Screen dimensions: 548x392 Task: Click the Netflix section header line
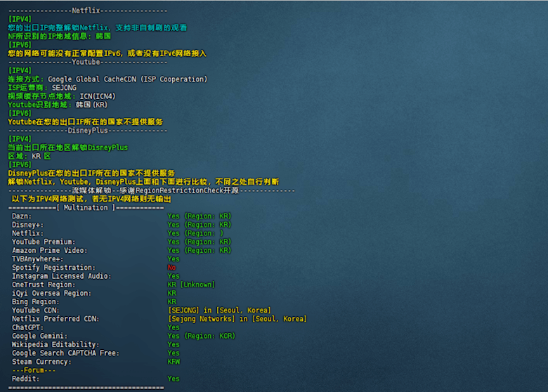pyautogui.click(x=87, y=11)
